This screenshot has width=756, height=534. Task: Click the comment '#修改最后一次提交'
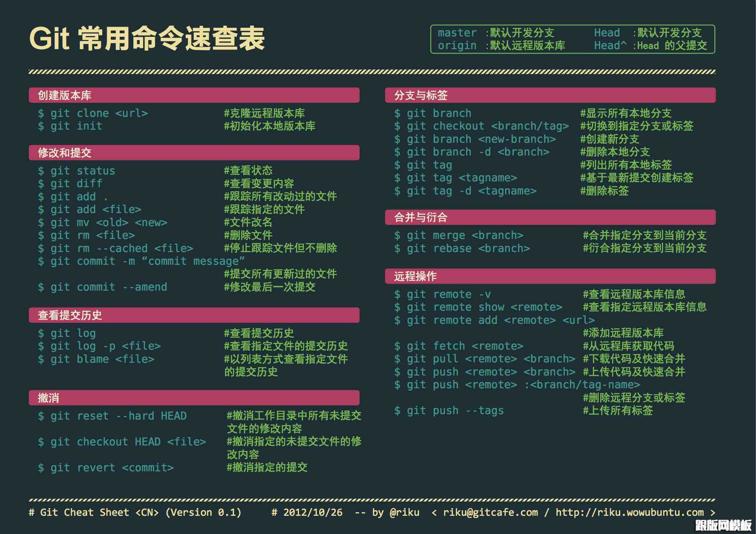[269, 287]
